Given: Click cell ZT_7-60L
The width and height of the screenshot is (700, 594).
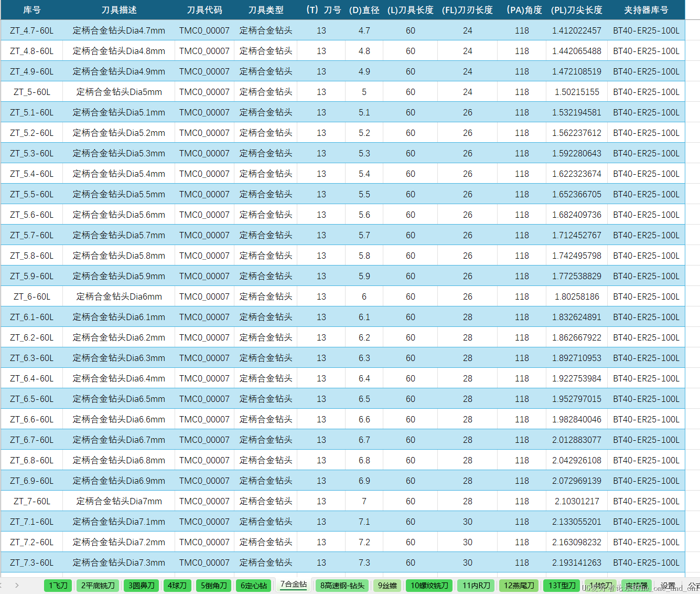Looking at the screenshot, I should 32,501.
